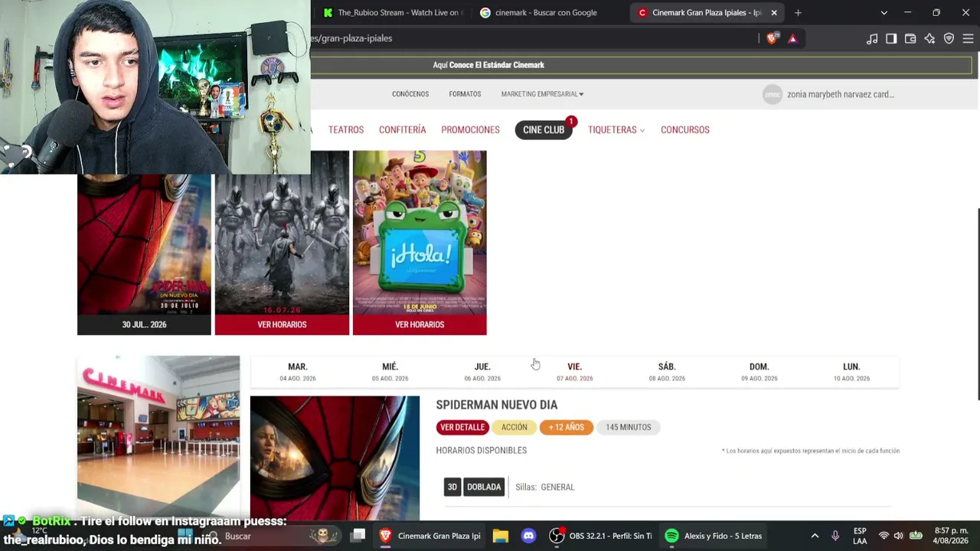980x551 pixels.
Task: Close the Cinemark Gran Plaza Ipiales tab
Action: (774, 12)
